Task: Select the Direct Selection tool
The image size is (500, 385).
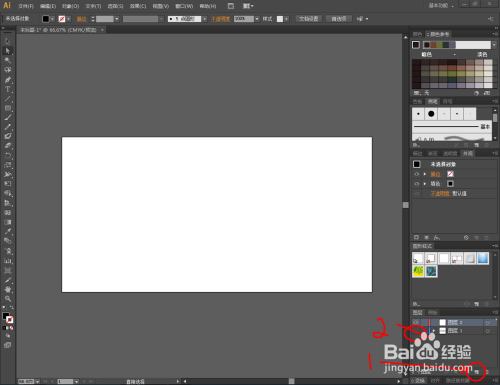Action: click(x=7, y=51)
